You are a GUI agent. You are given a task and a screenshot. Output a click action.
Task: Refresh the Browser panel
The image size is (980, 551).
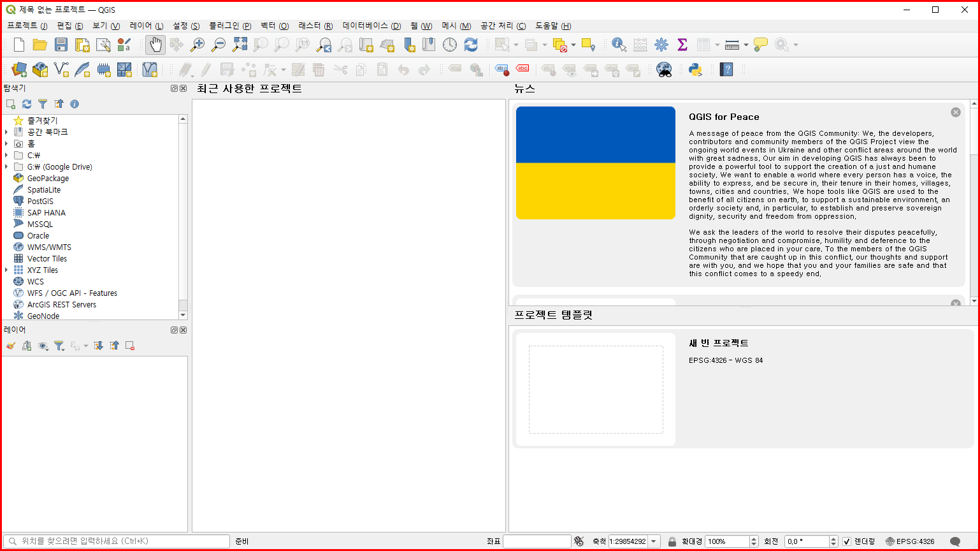[x=27, y=103]
